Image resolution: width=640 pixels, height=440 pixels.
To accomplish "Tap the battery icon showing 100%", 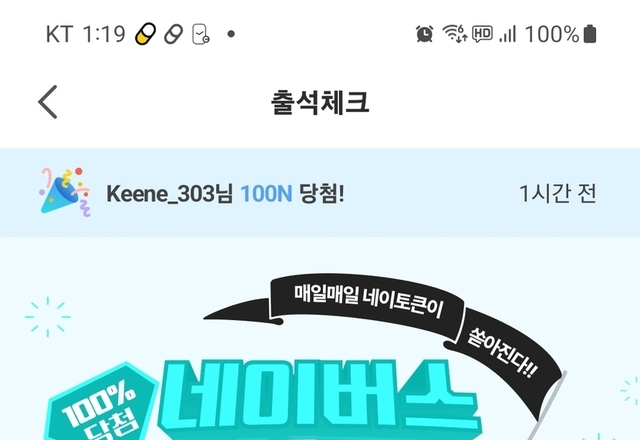I will pos(590,34).
